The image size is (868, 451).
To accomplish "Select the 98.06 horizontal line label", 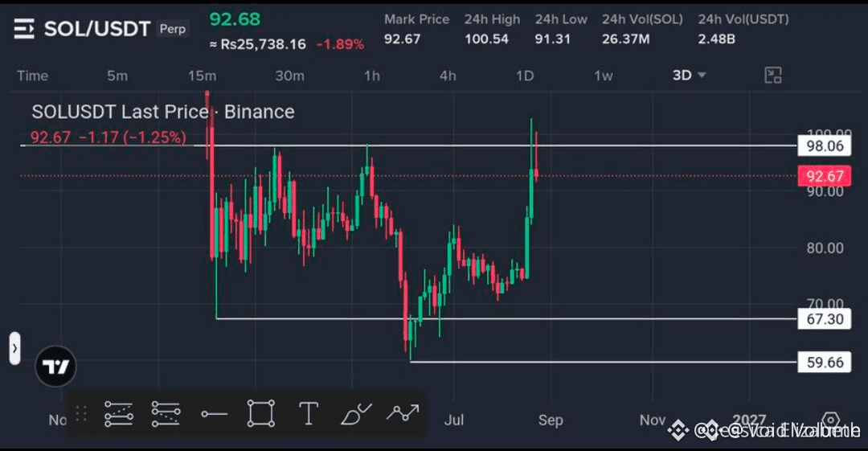I will [825, 146].
